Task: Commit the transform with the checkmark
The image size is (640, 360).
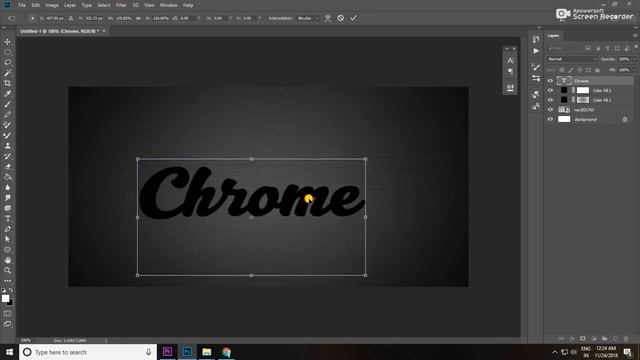Action: pos(353,18)
